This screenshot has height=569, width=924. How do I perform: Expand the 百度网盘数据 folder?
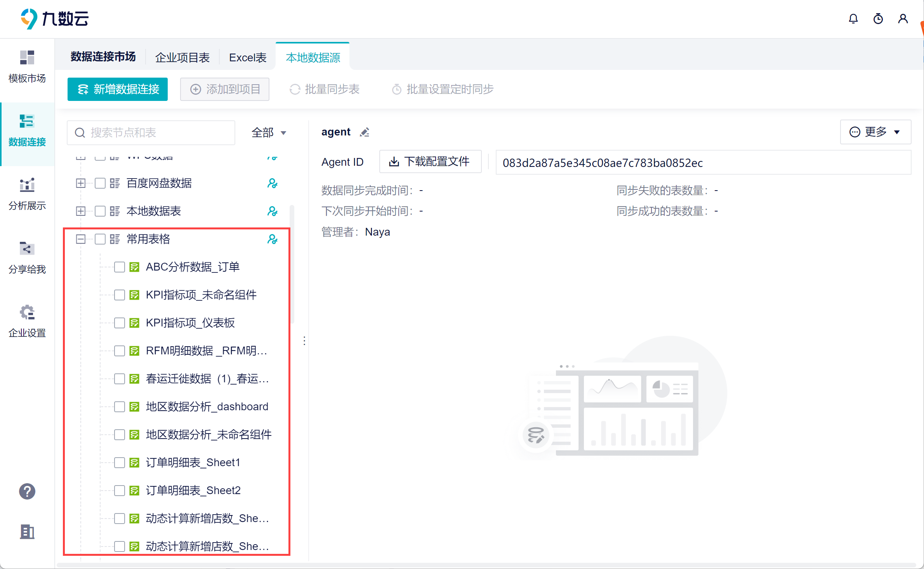[x=81, y=183]
